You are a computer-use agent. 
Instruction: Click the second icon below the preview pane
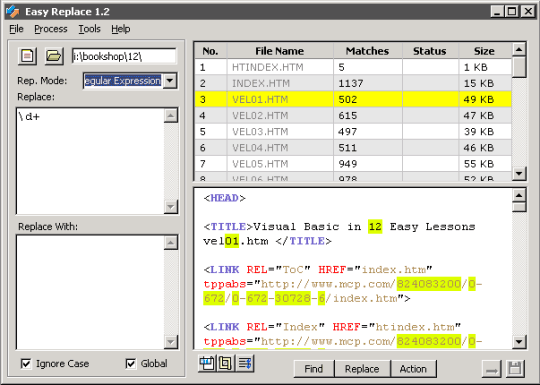tap(226, 363)
